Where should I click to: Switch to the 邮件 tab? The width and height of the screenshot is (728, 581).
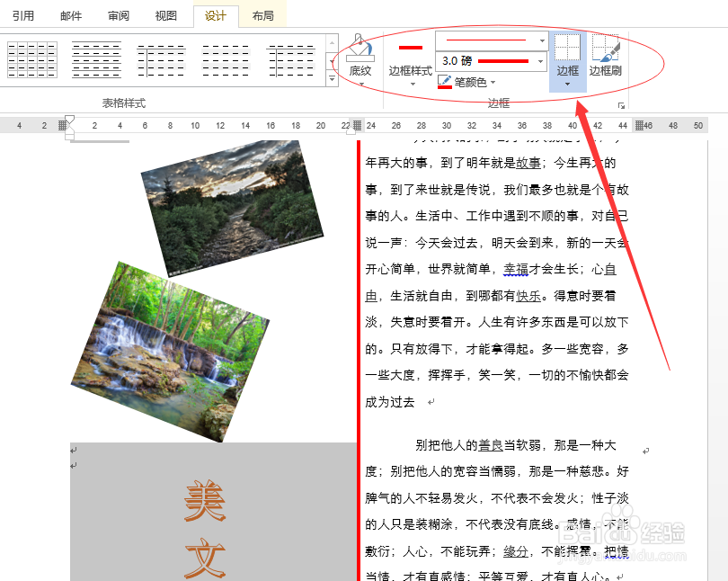71,16
